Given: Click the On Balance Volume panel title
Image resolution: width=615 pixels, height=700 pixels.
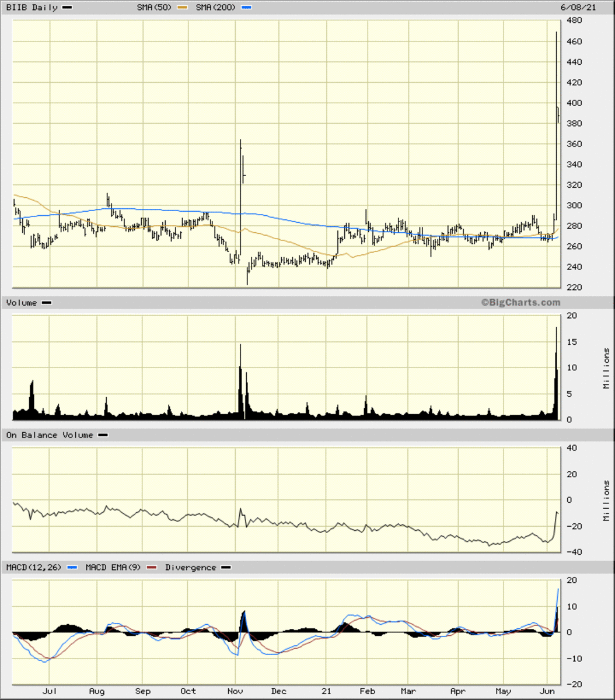Looking at the screenshot, I should pos(50,435).
